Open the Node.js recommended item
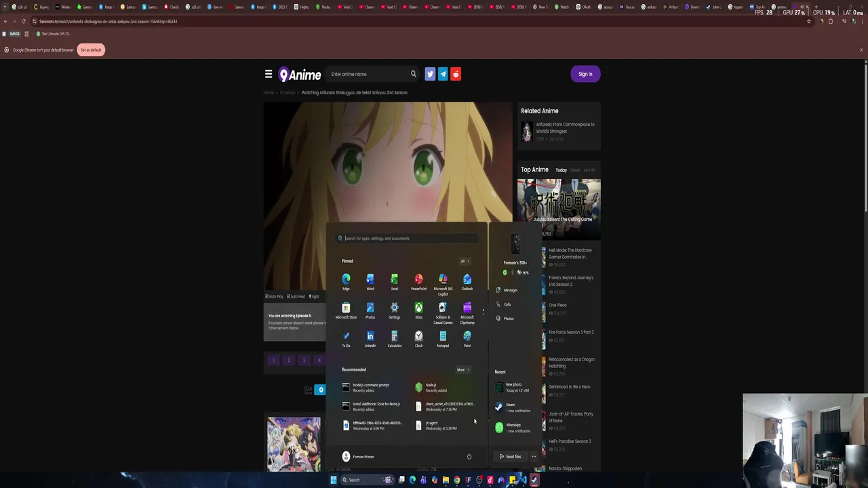The height and width of the screenshot is (488, 868). 432,387
